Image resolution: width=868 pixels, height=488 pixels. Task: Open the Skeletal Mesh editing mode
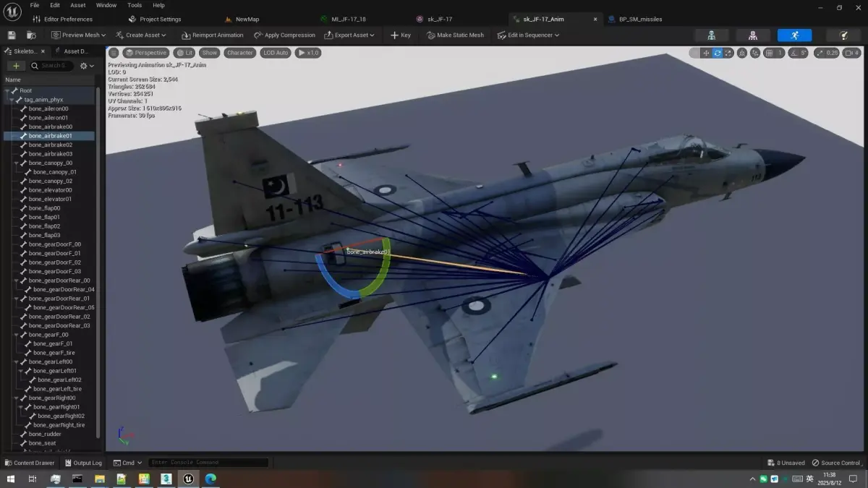tap(753, 35)
